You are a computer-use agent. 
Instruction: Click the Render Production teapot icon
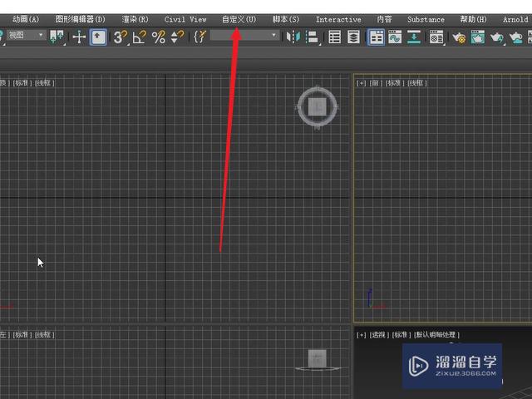pos(497,37)
